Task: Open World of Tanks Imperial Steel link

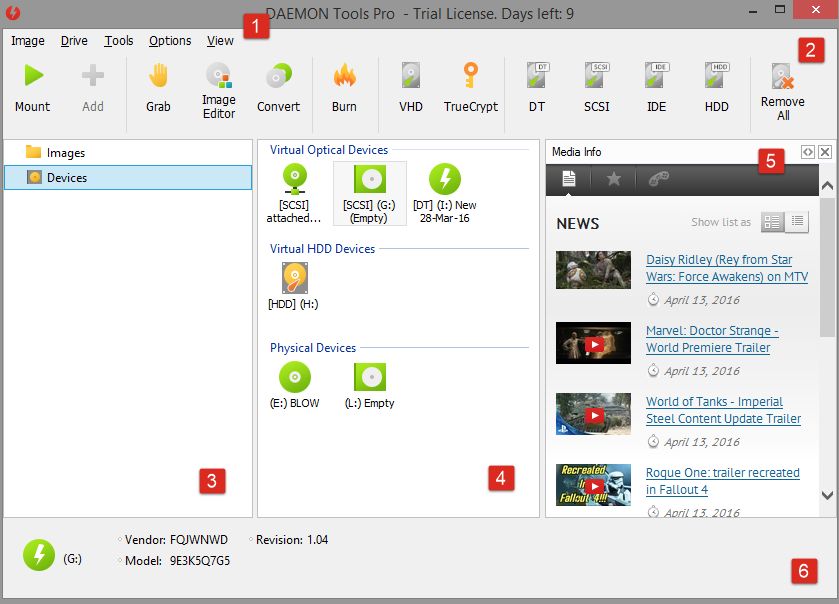Action: pyautogui.click(x=723, y=410)
